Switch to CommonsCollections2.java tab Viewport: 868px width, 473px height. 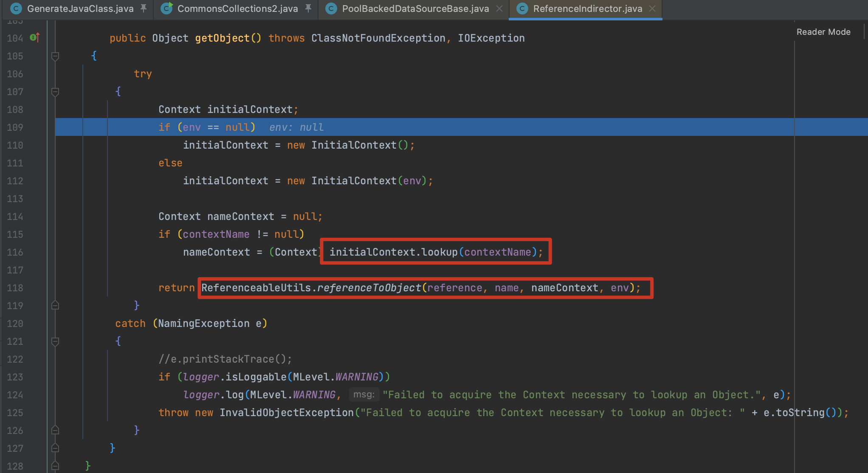point(237,8)
